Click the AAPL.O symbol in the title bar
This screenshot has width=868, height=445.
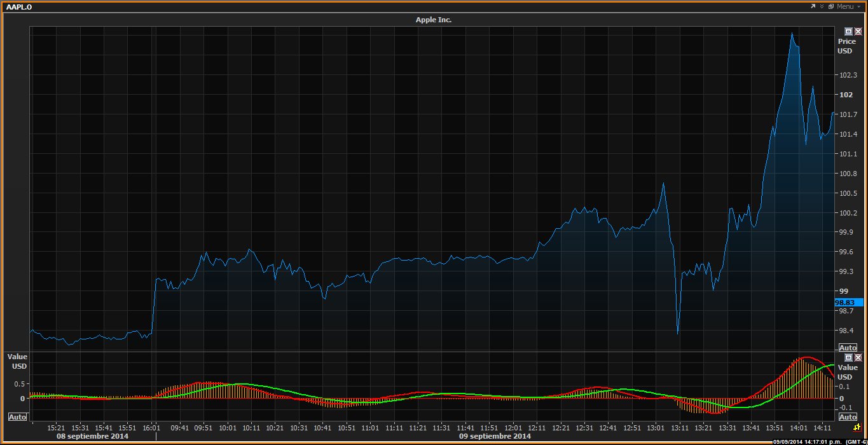pyautogui.click(x=19, y=6)
